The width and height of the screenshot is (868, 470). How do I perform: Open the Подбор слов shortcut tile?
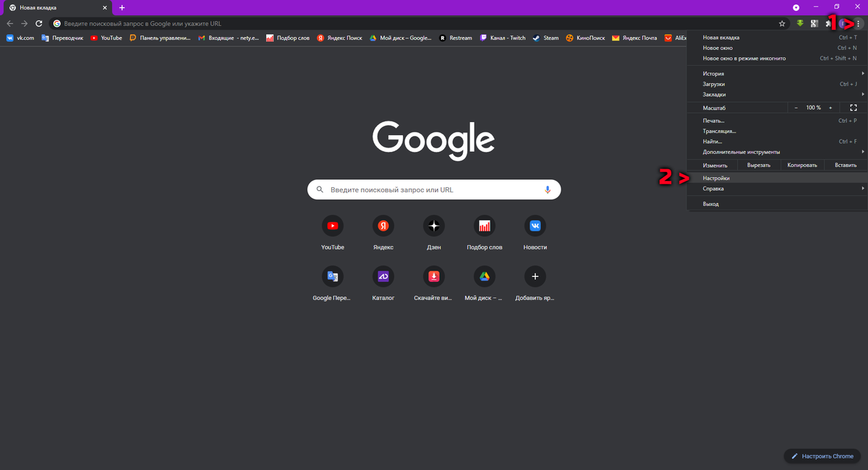point(485,233)
